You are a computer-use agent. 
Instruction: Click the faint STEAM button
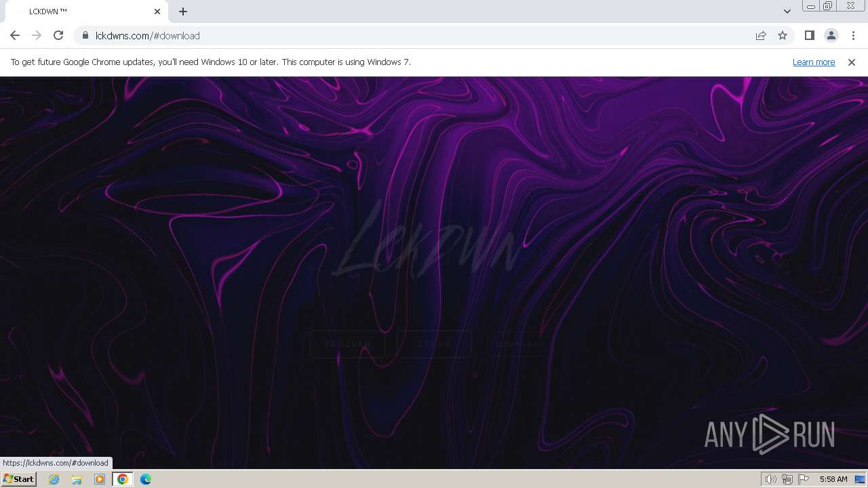click(434, 344)
